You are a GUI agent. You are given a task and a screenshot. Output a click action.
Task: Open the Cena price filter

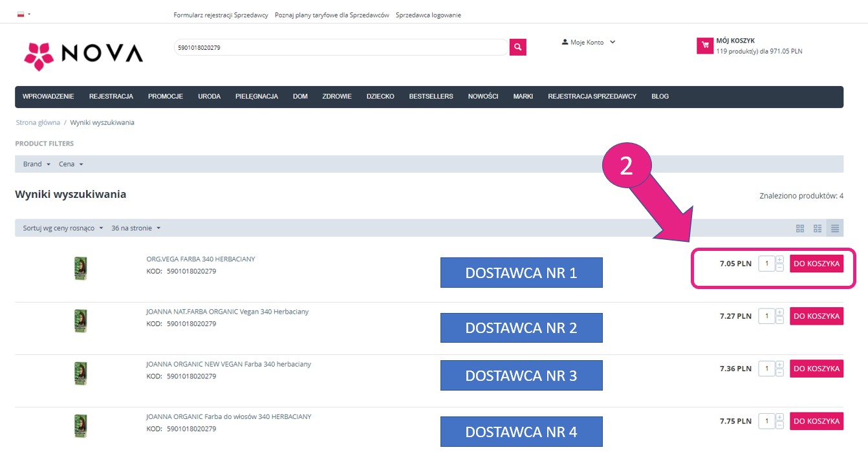point(71,164)
